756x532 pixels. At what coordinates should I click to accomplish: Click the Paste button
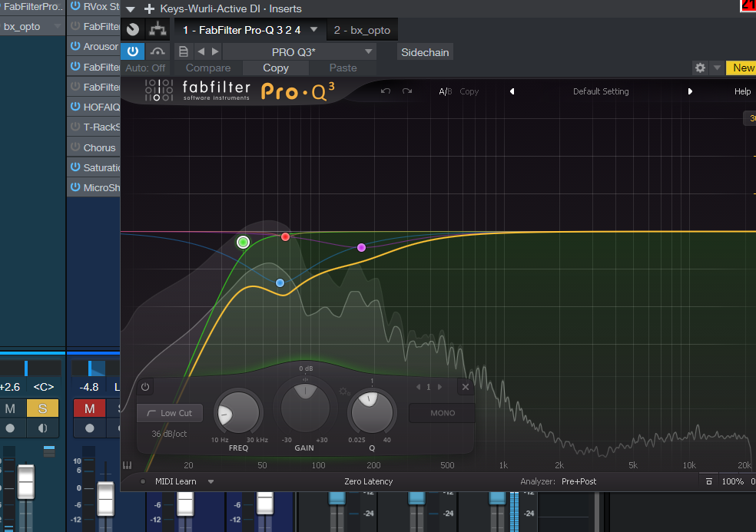[x=343, y=68]
